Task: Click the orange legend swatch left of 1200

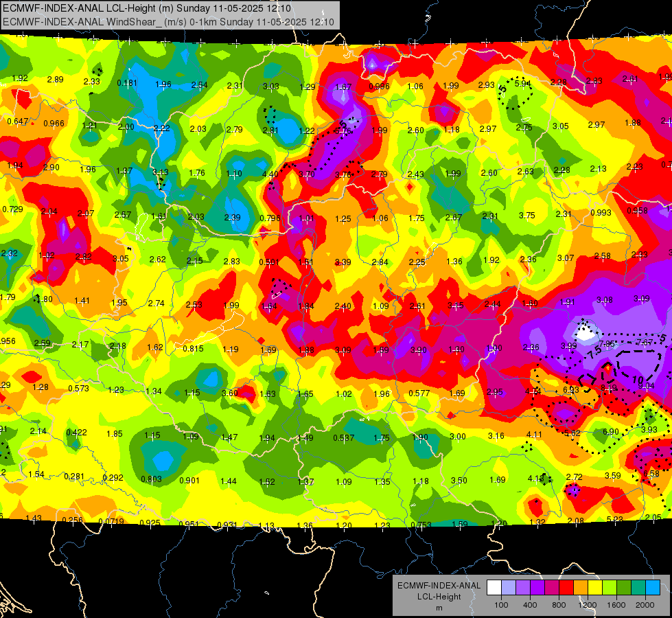Action: click(x=581, y=588)
